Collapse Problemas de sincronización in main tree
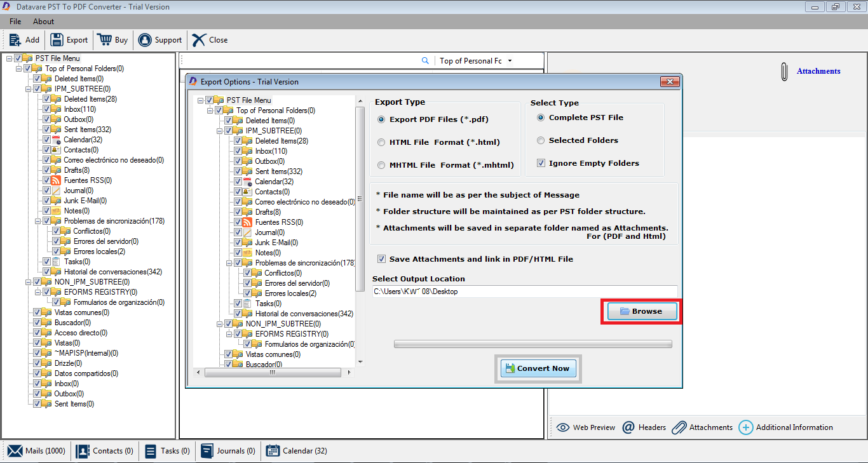 [37, 221]
